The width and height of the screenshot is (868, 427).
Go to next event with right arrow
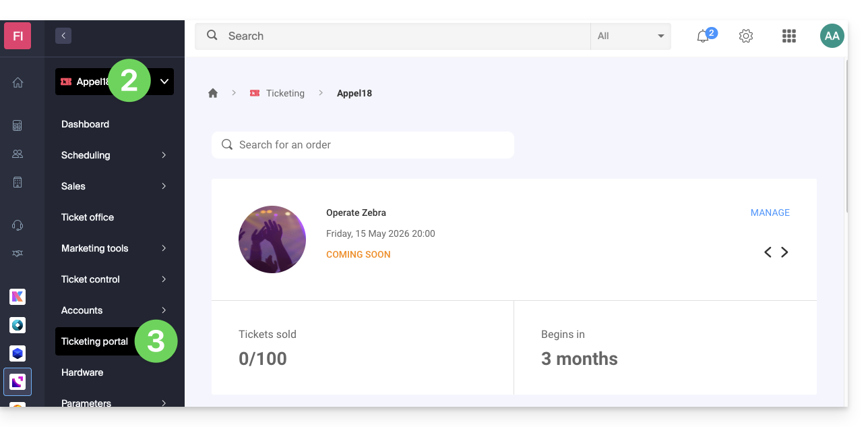pos(784,252)
